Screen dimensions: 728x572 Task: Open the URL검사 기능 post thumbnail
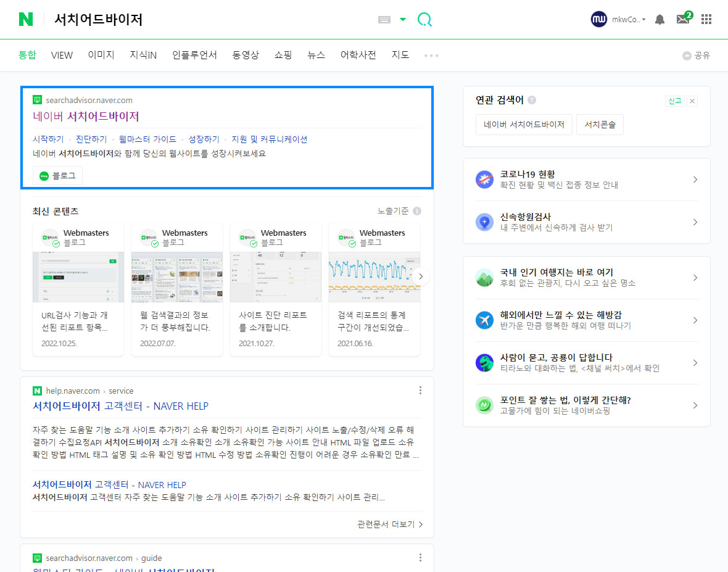point(78,277)
